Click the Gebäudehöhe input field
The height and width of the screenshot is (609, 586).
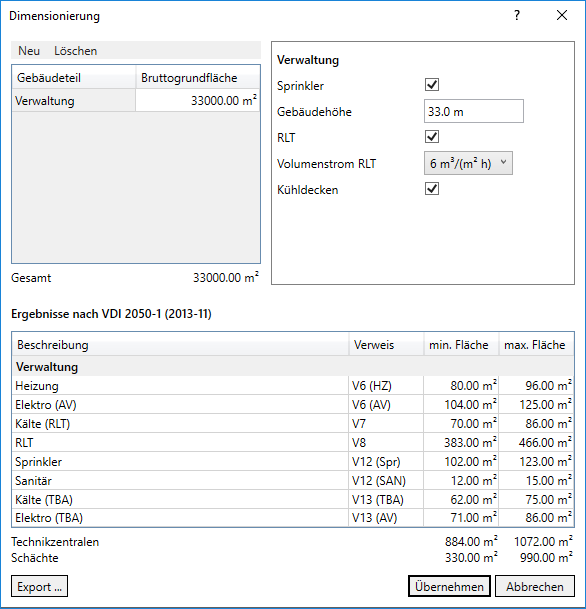point(474,111)
